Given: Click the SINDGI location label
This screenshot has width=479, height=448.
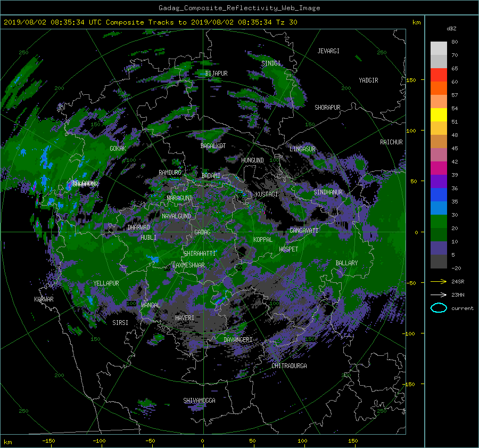Looking at the screenshot, I should pos(271,63).
